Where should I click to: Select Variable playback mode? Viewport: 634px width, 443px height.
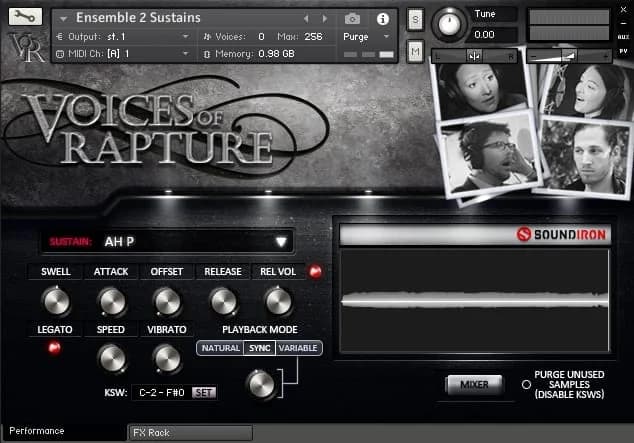coord(298,348)
